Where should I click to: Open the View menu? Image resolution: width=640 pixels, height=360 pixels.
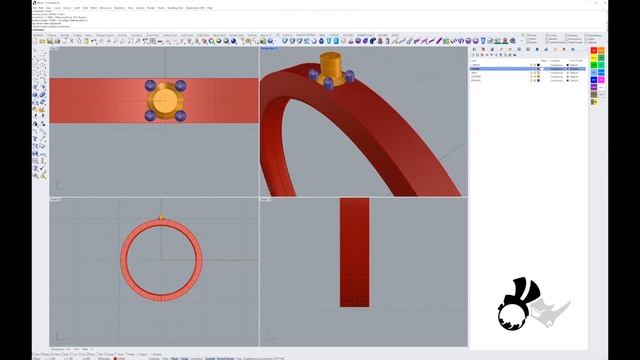49,8
